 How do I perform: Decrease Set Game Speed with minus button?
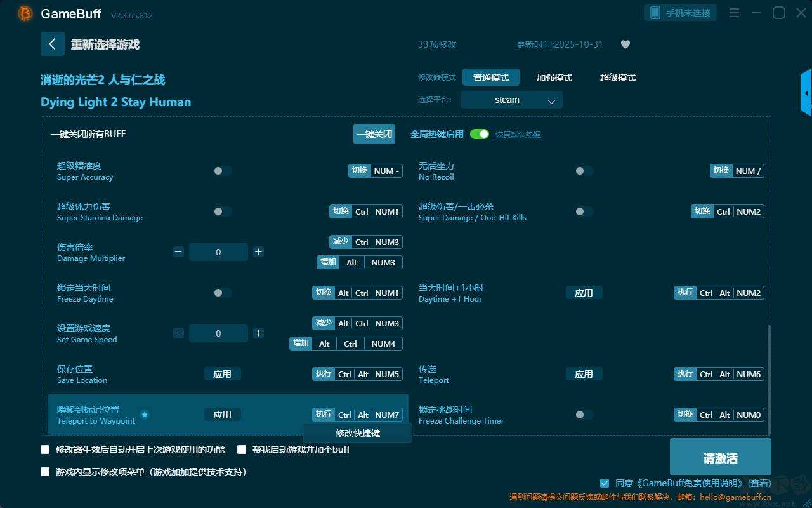[x=178, y=333]
